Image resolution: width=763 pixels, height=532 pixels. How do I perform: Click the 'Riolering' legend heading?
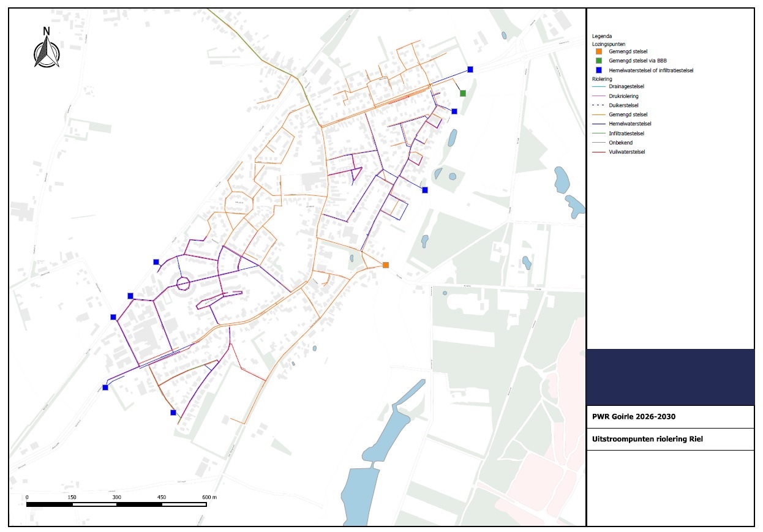click(x=603, y=79)
